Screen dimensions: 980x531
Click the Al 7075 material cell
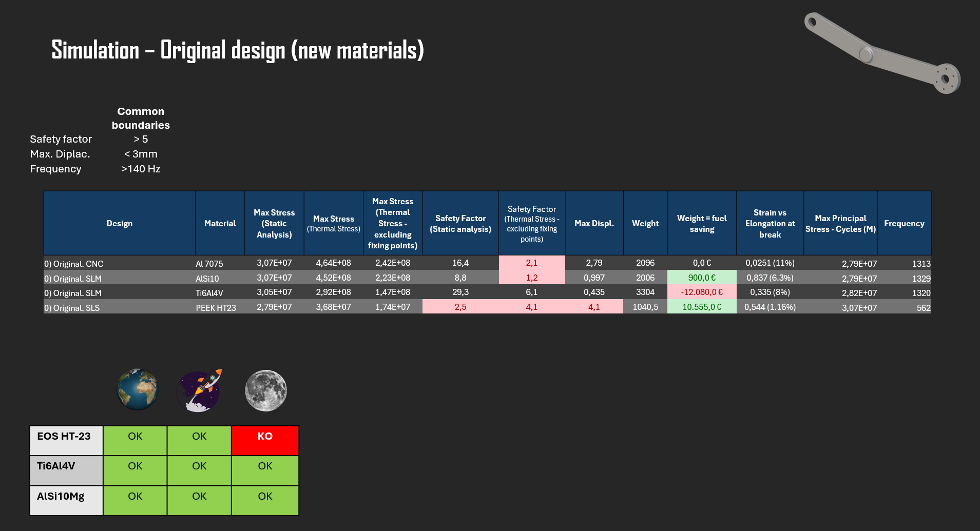[x=209, y=263]
